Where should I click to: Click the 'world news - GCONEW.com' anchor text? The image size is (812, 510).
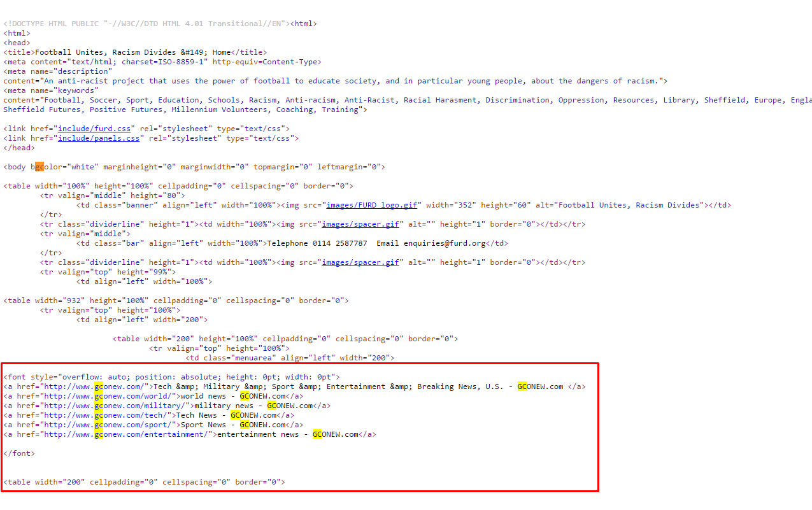[234, 396]
